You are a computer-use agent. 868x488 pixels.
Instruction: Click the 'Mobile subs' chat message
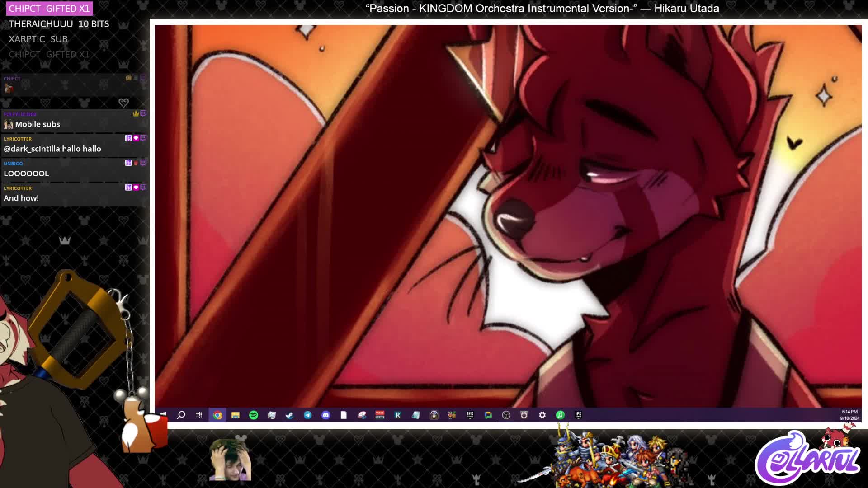point(38,124)
